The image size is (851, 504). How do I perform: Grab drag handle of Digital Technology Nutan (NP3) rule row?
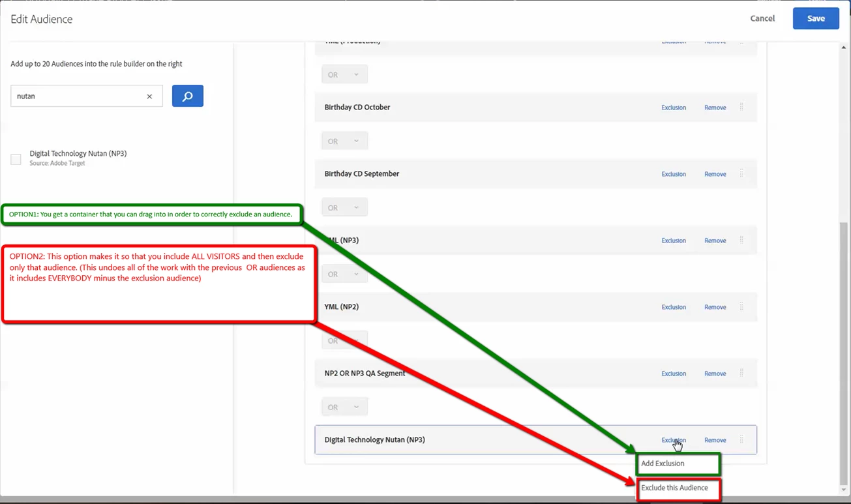[741, 439]
